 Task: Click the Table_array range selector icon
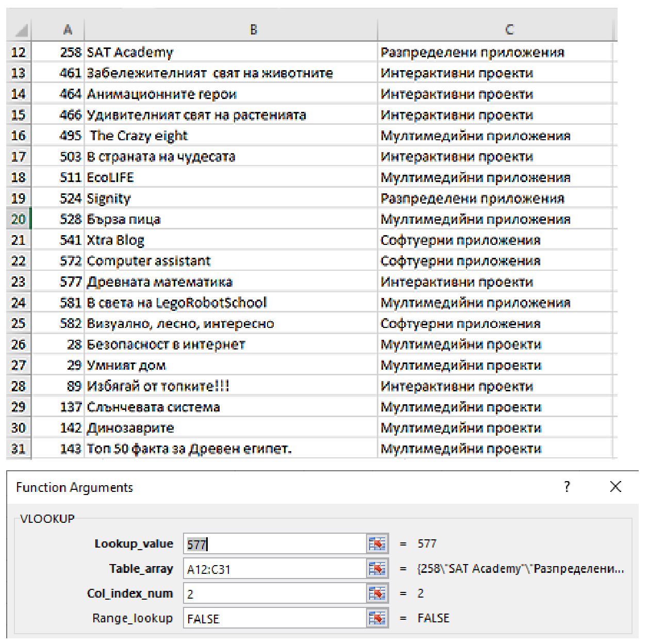pyautogui.click(x=377, y=569)
